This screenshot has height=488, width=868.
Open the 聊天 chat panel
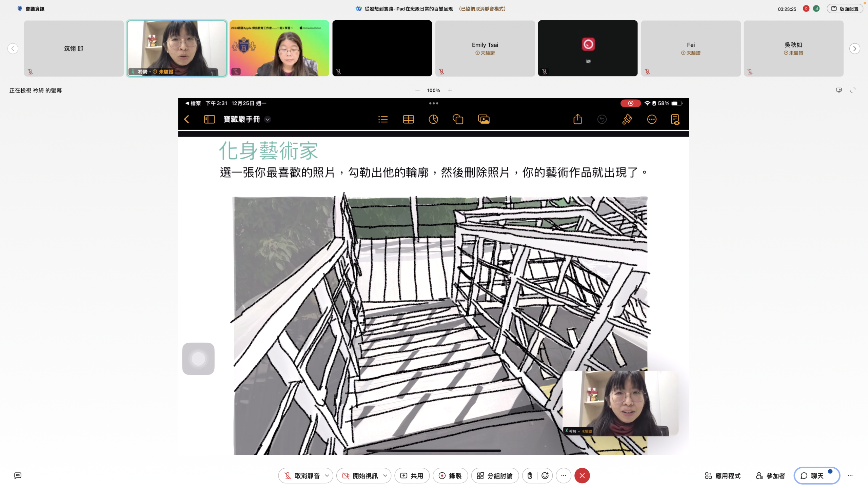tap(816, 475)
